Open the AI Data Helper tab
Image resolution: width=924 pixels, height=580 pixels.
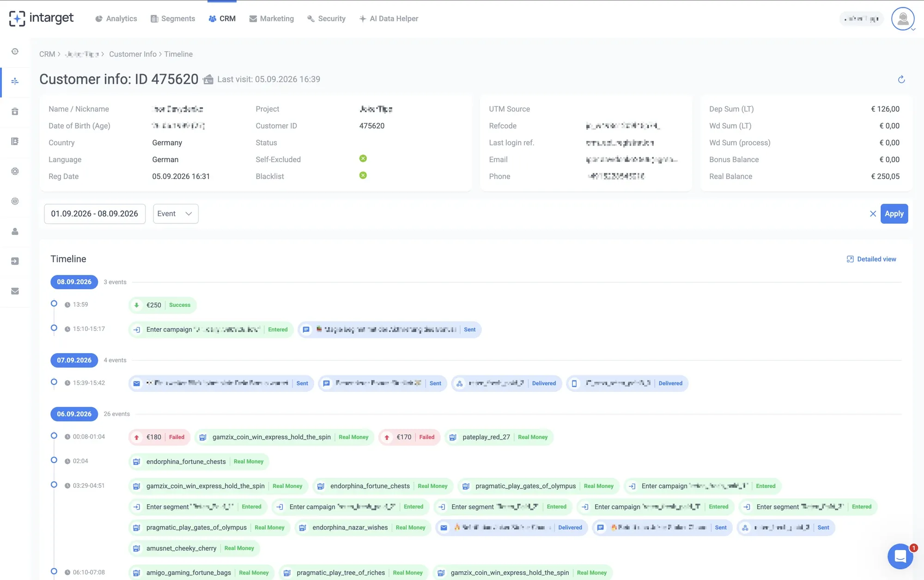point(389,18)
